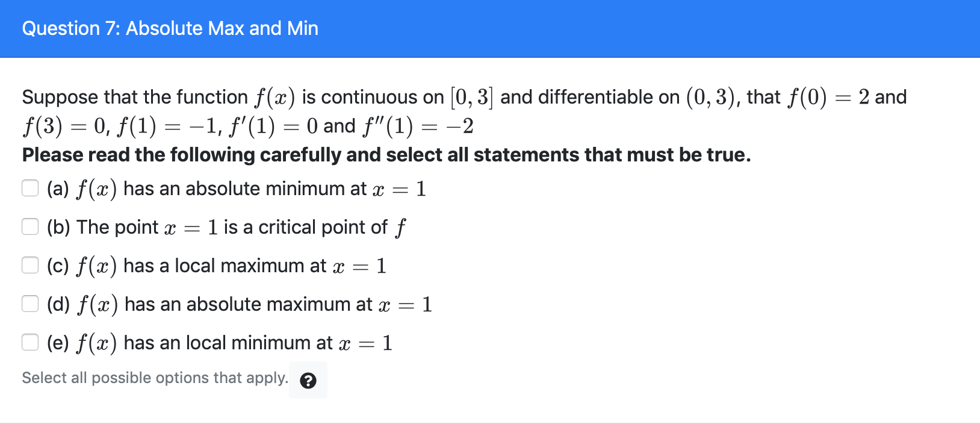
Task: Select the statement about absolute maximum at x=1
Action: click(x=238, y=304)
